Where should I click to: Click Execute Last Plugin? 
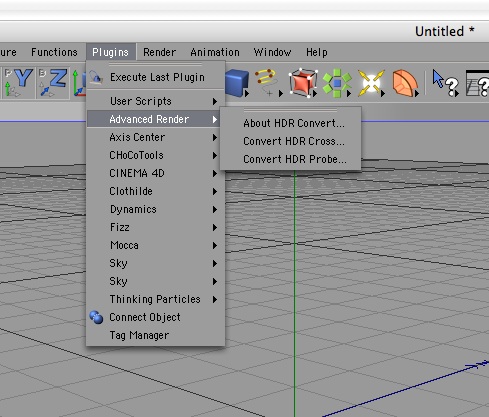(x=156, y=77)
